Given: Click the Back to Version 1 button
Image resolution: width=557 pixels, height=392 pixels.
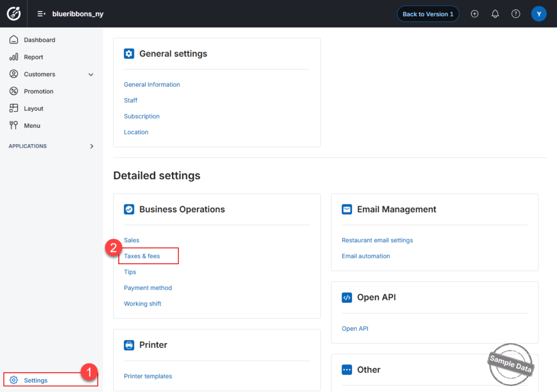Looking at the screenshot, I should [428, 14].
